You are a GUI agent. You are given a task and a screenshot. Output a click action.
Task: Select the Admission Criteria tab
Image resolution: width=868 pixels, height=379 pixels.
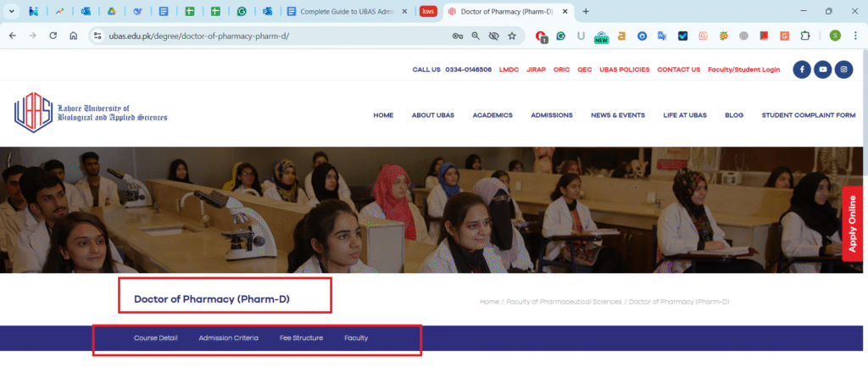[229, 338]
